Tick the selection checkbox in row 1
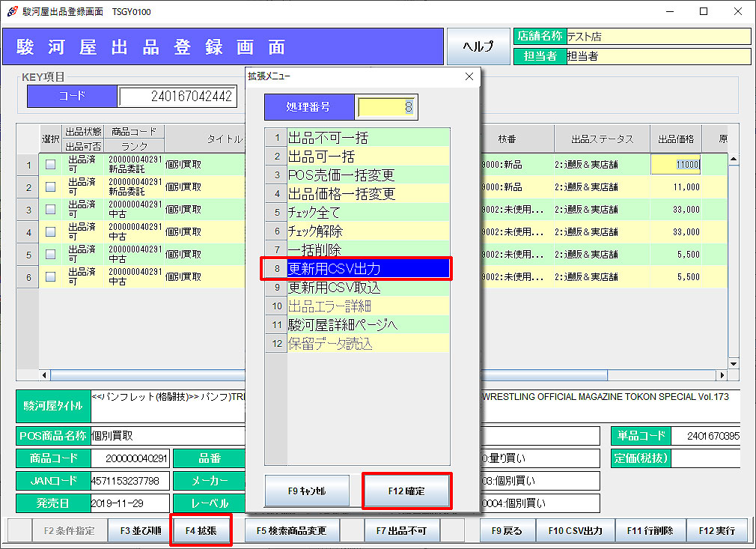 pos(50,165)
